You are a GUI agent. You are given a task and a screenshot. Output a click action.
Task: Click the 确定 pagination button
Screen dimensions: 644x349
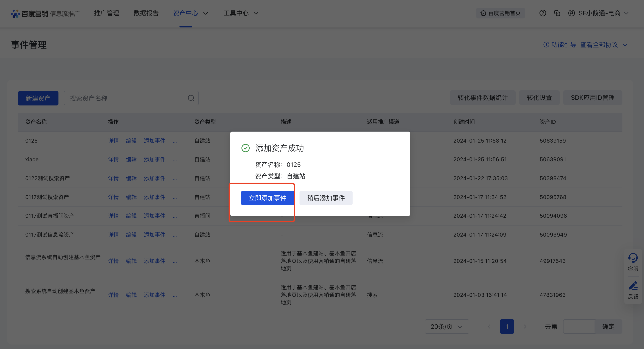[608, 327]
